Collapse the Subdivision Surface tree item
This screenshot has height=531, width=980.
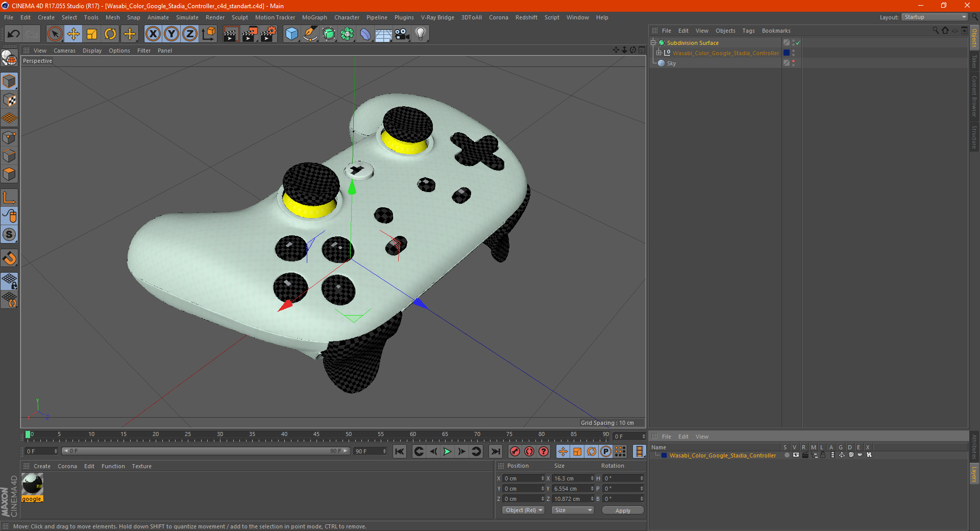tap(653, 43)
